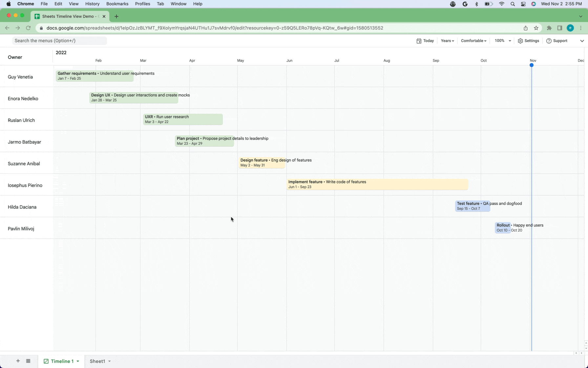Bookmark the page via the star icon
Image resolution: width=588 pixels, height=368 pixels.
tap(536, 28)
